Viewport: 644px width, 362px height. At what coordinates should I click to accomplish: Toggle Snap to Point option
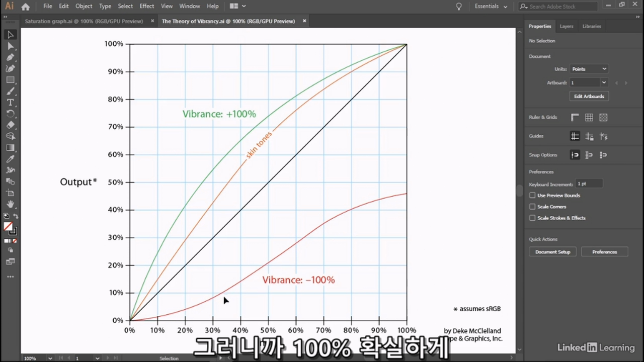click(x=575, y=155)
